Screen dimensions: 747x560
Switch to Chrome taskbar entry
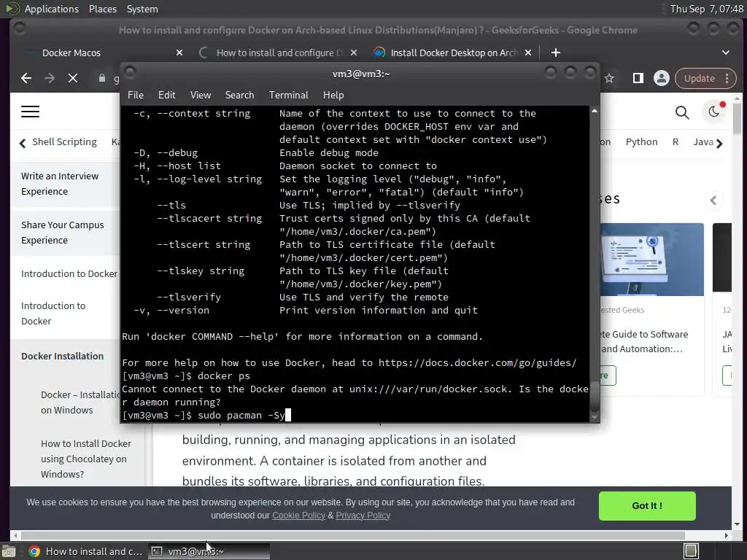[x=86, y=551]
